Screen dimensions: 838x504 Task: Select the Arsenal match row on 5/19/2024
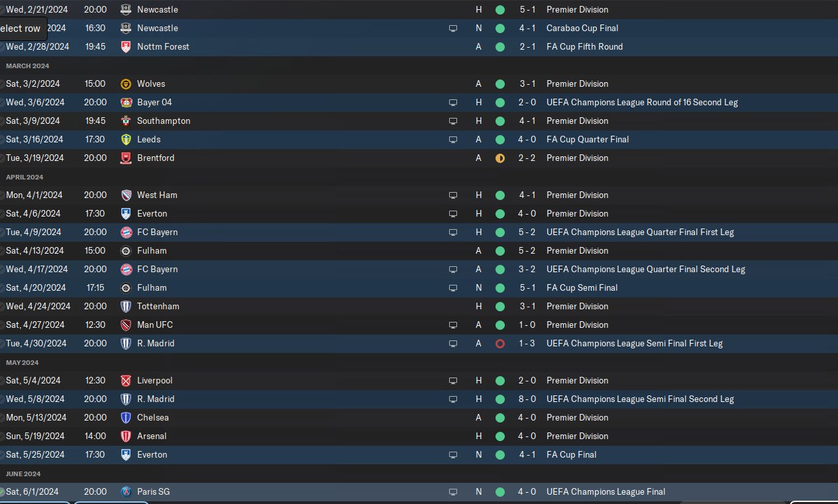click(x=419, y=436)
